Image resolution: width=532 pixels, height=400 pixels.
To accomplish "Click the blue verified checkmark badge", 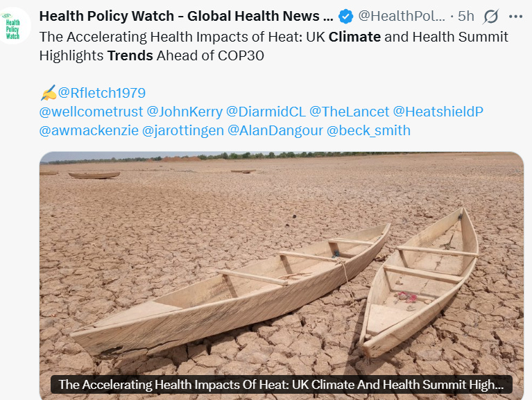I will [345, 16].
